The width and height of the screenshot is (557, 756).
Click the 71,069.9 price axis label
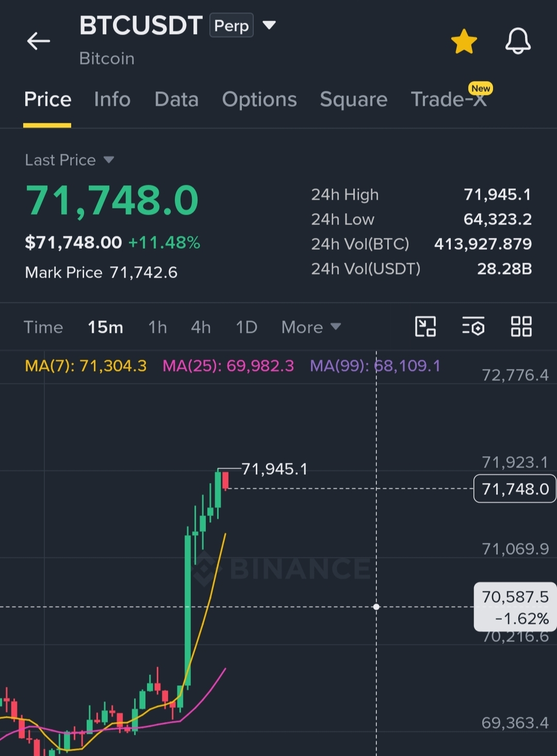(x=515, y=549)
